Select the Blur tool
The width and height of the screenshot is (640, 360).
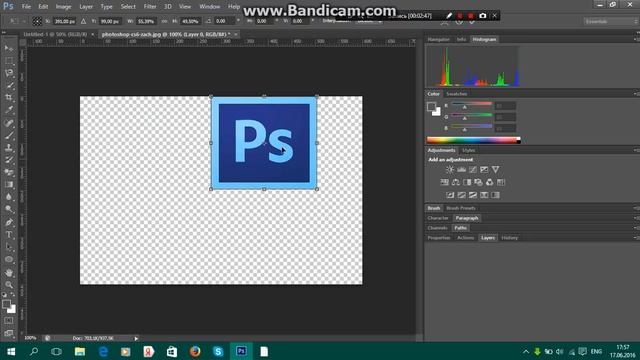(x=9, y=197)
